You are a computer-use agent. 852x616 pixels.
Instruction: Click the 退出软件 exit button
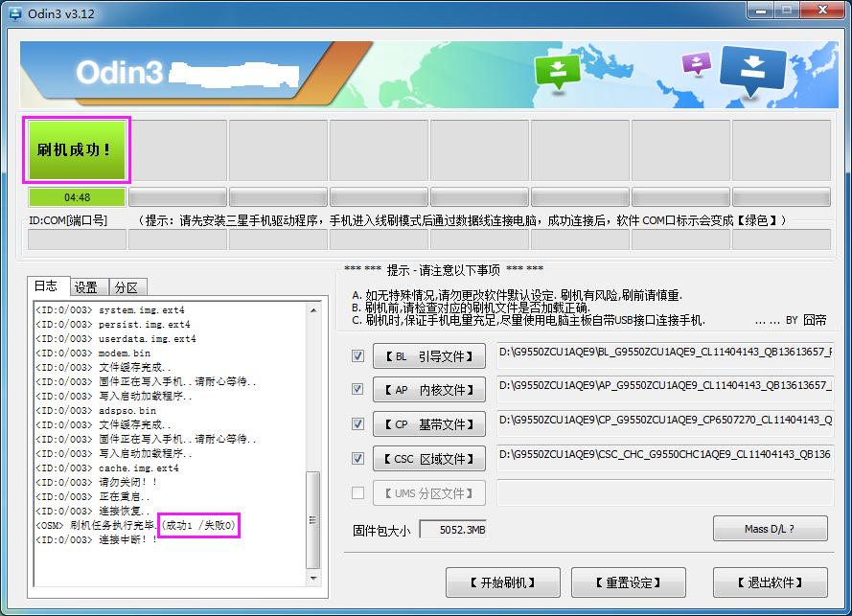770,582
